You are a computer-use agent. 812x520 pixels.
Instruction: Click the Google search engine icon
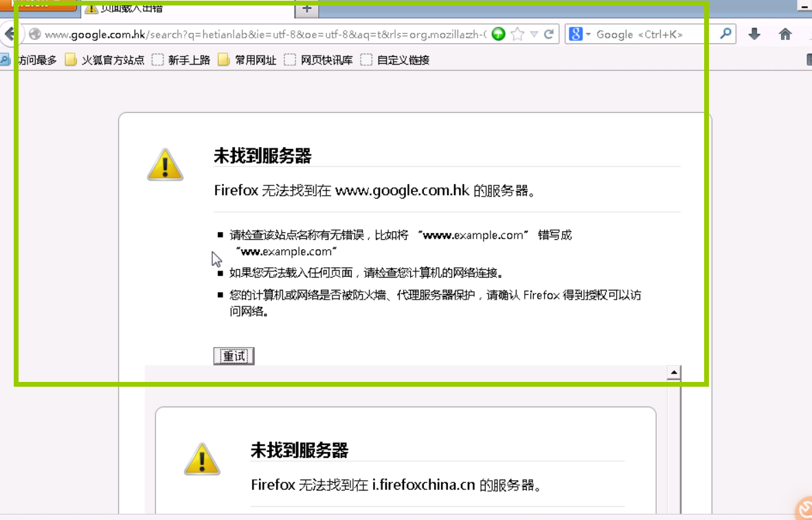[576, 34]
